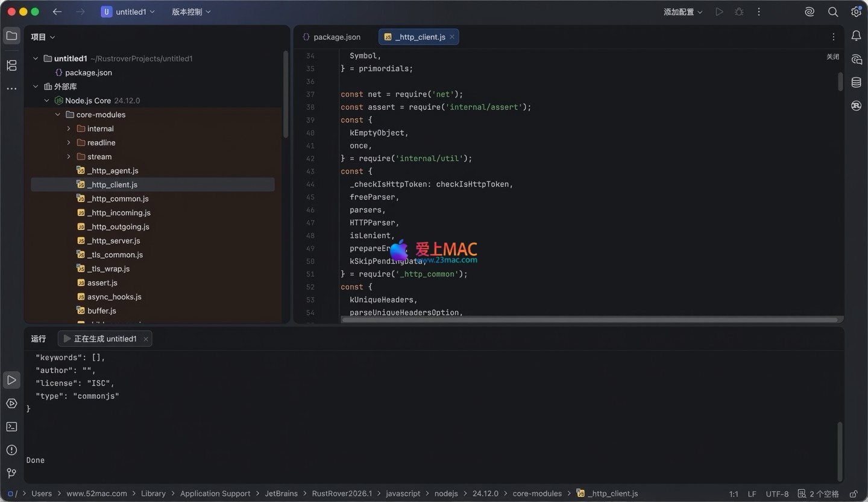Open the Notifications bell icon
This screenshot has width=868, height=502.
pos(856,36)
